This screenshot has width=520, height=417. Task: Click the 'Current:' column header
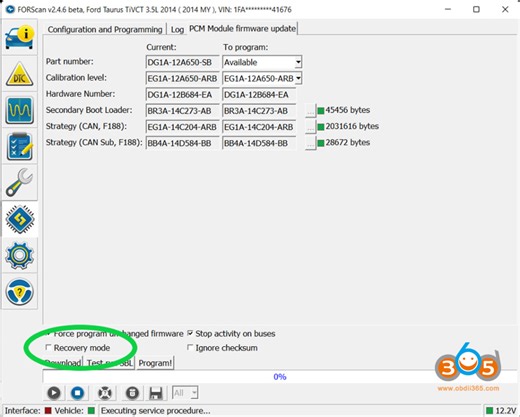[161, 47]
